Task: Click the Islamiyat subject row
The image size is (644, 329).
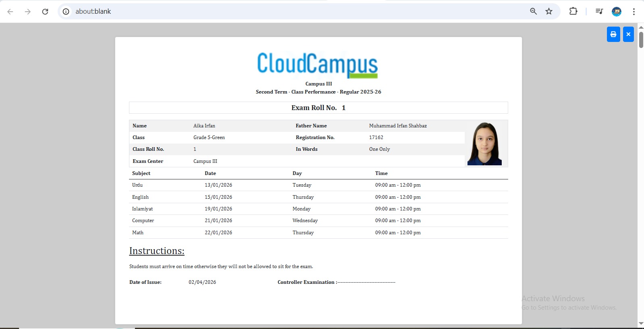Action: pos(318,209)
